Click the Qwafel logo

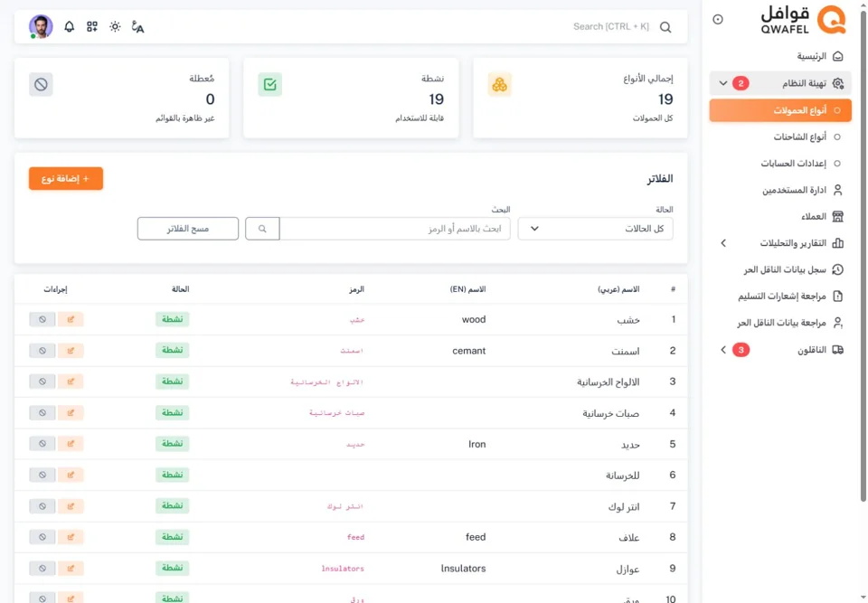click(803, 19)
